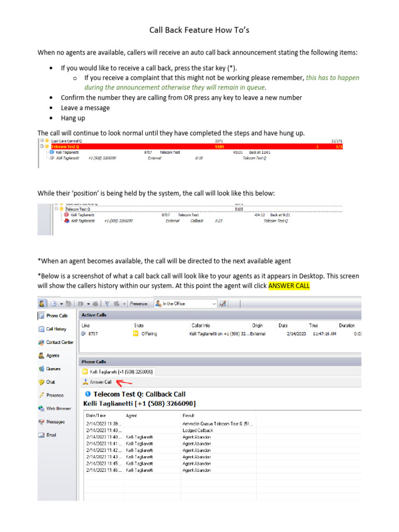This screenshot has height=532, width=399.
Task: Click the Agent header in the history table
Action: (131, 415)
